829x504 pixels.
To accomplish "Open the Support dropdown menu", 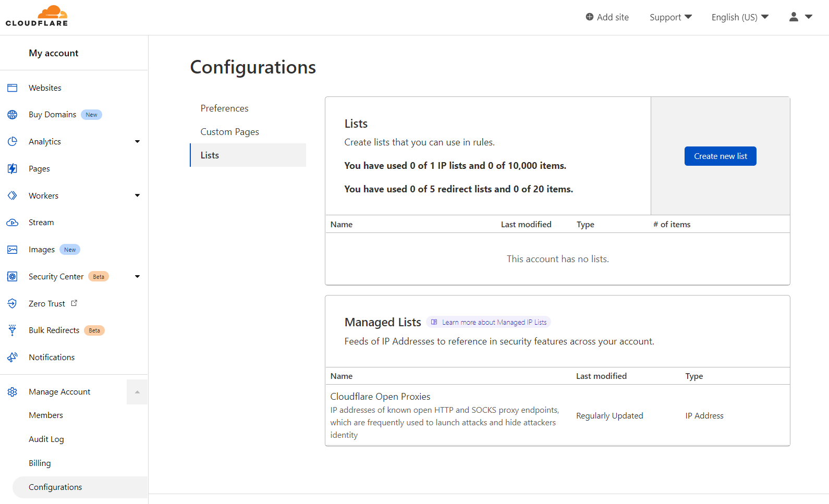I will coord(670,17).
